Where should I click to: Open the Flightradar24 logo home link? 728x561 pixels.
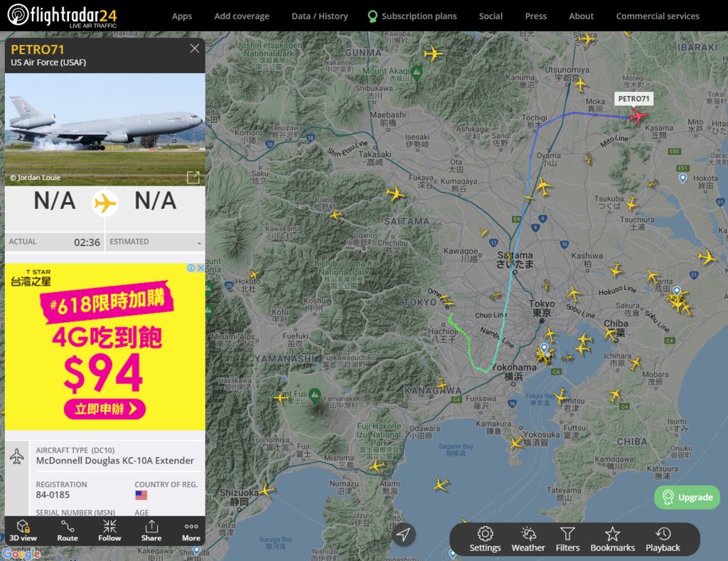pos(63,16)
